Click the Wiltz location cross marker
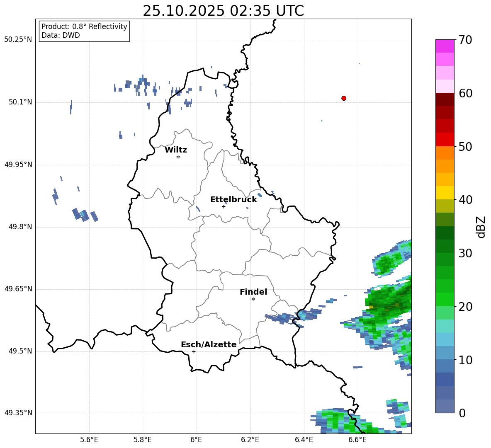 (x=178, y=157)
